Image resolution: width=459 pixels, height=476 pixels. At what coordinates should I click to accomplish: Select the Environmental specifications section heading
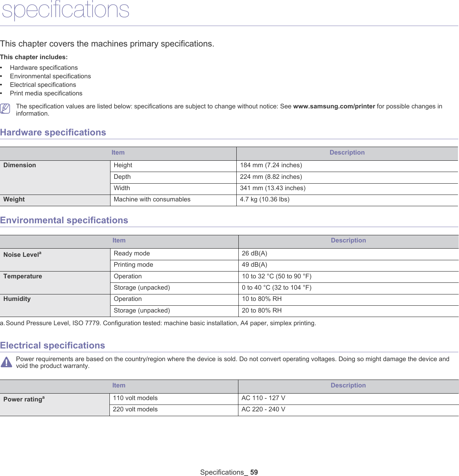pos(64,220)
